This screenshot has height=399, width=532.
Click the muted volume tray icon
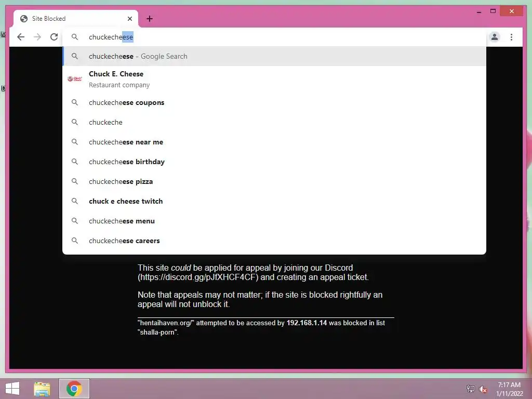[x=483, y=389]
